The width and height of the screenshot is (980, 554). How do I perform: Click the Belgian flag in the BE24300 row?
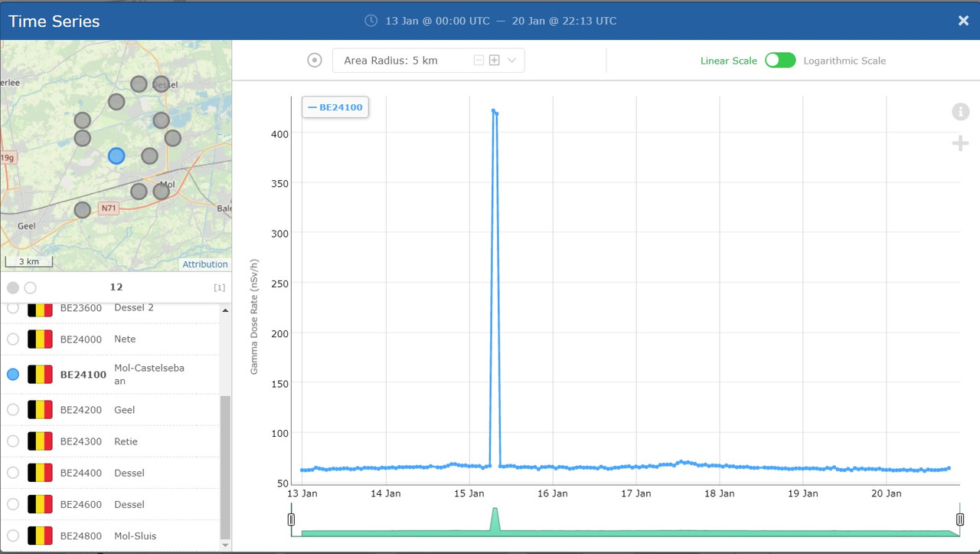click(40, 441)
